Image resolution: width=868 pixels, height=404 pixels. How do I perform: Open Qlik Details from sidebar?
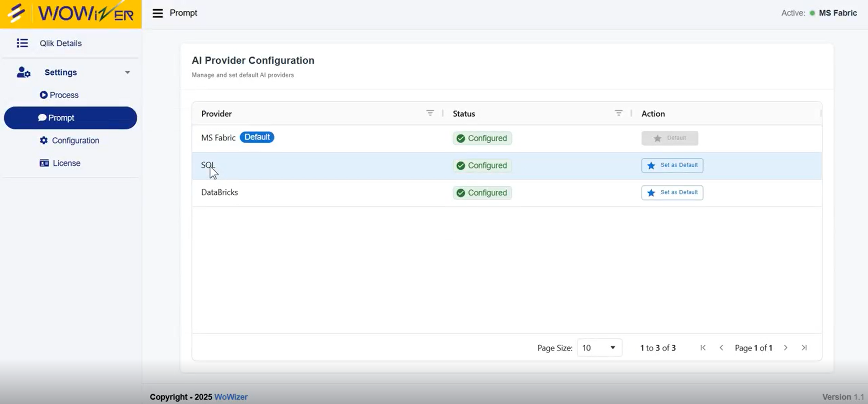pos(61,43)
